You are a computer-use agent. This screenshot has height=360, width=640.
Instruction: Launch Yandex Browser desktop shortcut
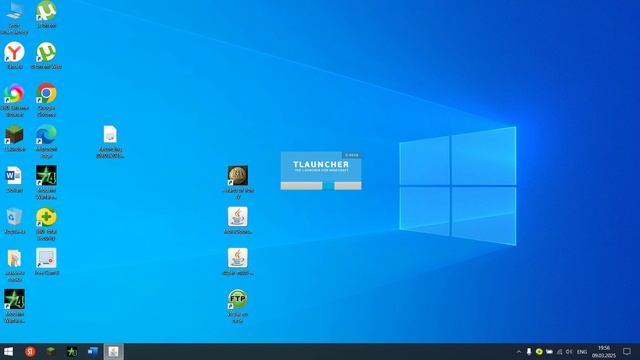pos(14,53)
